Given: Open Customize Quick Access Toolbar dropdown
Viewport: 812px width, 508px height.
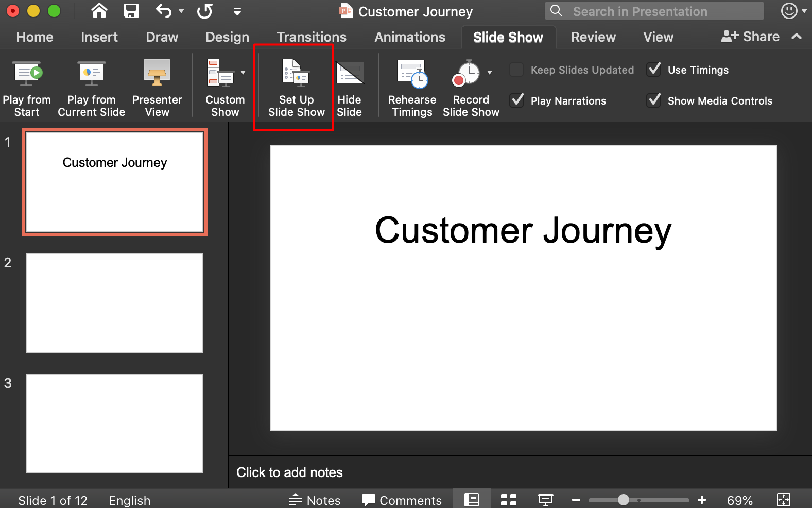Looking at the screenshot, I should pos(237,11).
